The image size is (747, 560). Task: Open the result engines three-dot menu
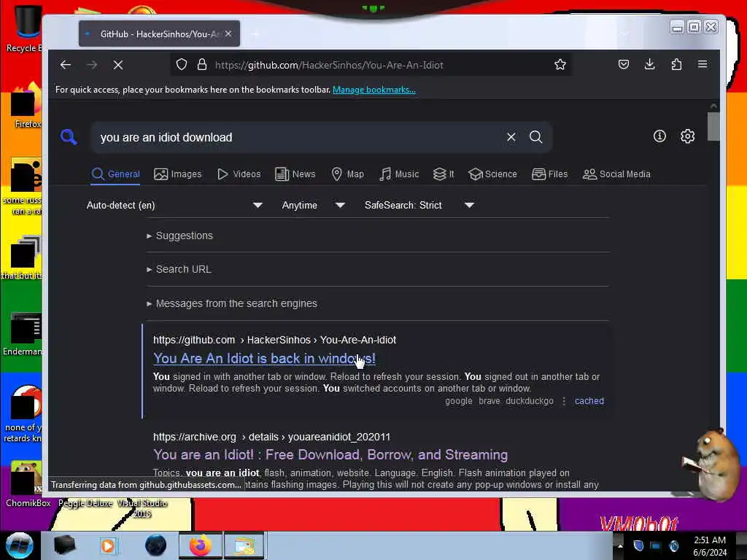pos(564,401)
